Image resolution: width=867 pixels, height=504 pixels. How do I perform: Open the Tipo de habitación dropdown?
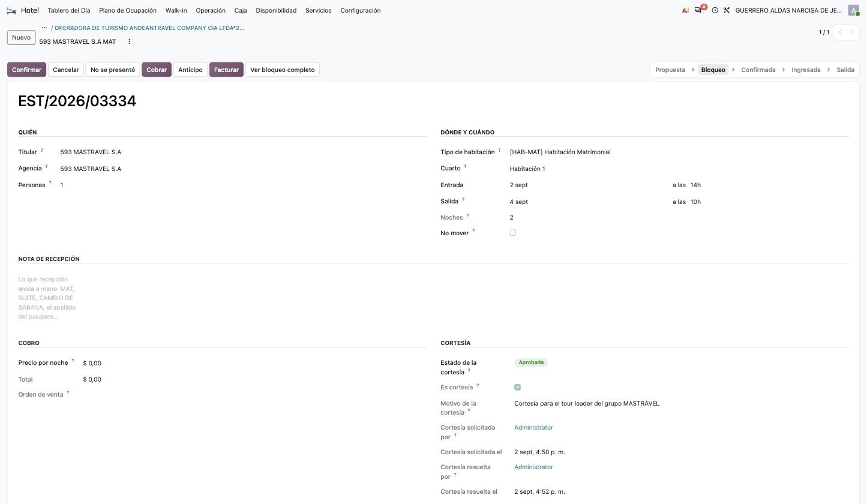tap(679, 152)
